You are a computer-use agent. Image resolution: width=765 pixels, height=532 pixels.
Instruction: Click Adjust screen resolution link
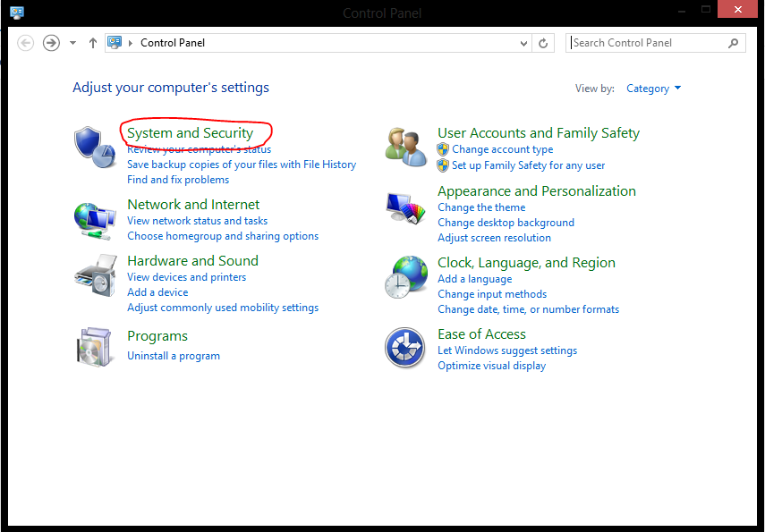(494, 238)
